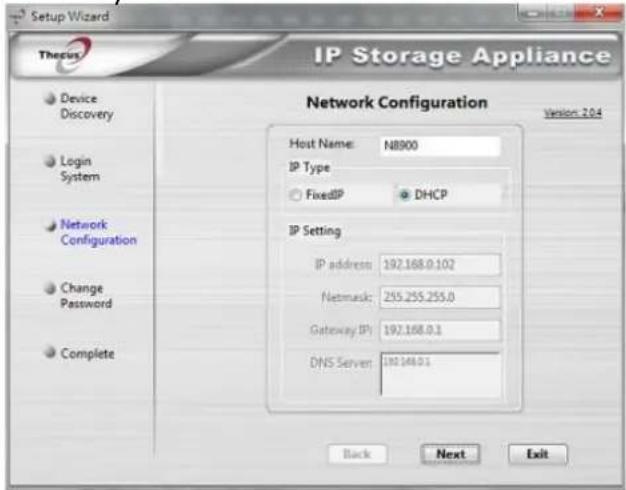Open the Device Discovery step
626x490 pixels.
click(87, 106)
